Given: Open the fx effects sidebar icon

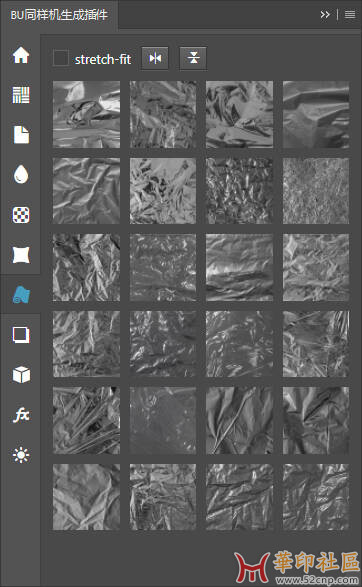Looking at the screenshot, I should 21,414.
